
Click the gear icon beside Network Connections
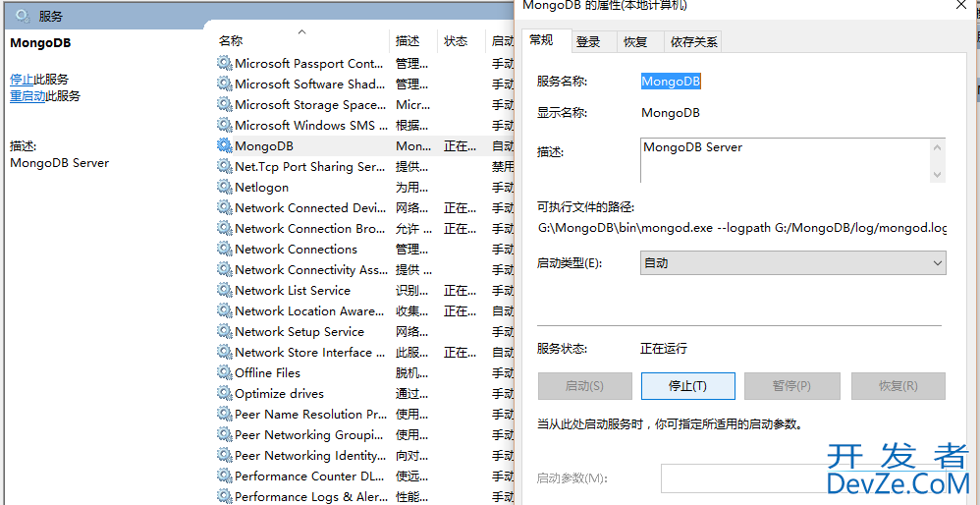pos(224,249)
